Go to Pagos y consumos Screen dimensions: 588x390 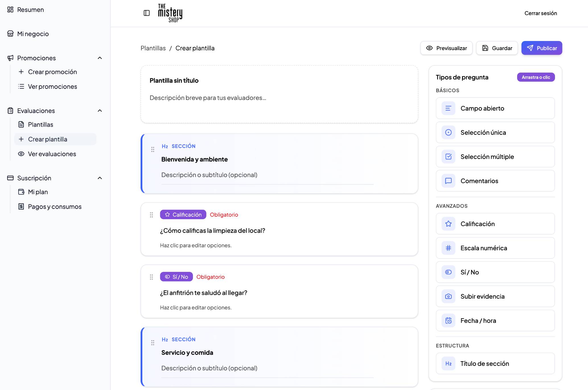click(55, 207)
